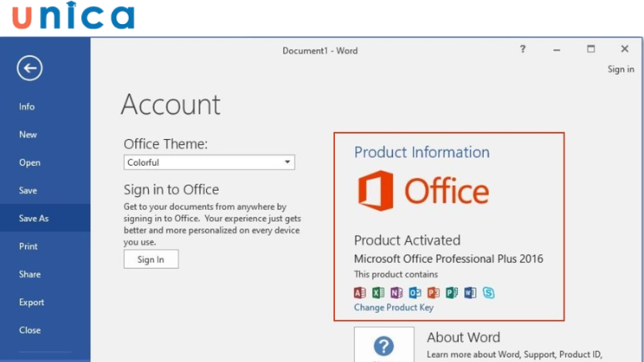
Task: Open the Export menu item
Action: pos(31,302)
